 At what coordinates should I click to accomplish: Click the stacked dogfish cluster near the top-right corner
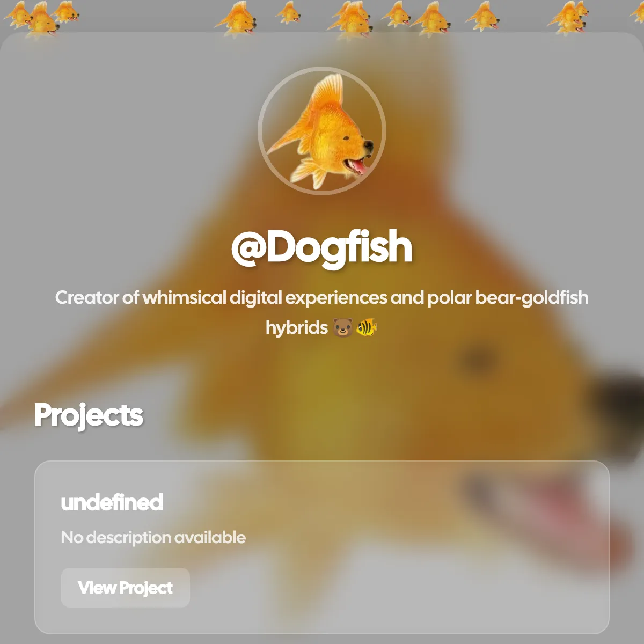(569, 17)
